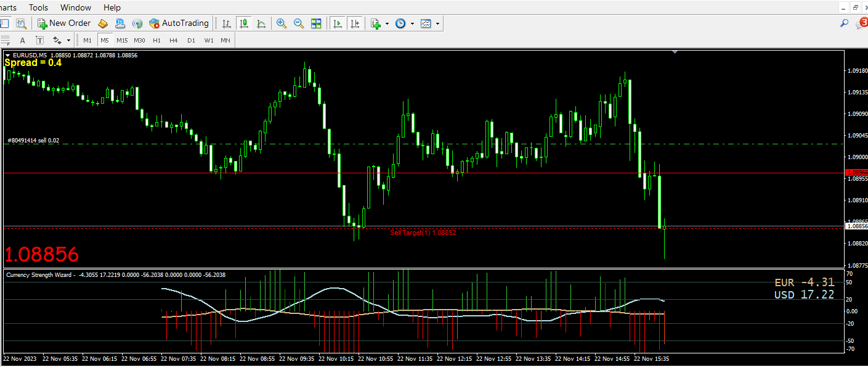The width and height of the screenshot is (868, 367).
Task: Switch timeframe to H1
Action: [156, 40]
